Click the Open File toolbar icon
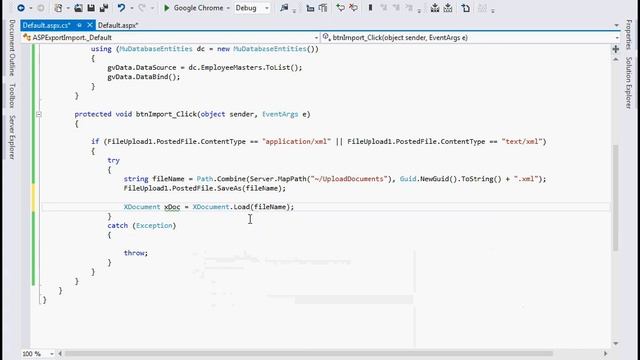640x360 pixels. pyautogui.click(x=78, y=8)
